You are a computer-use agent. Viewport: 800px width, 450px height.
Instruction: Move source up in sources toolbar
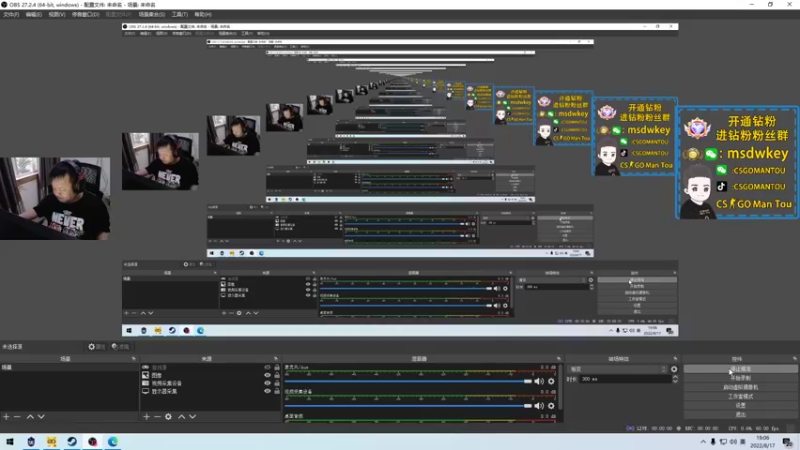pos(182,417)
